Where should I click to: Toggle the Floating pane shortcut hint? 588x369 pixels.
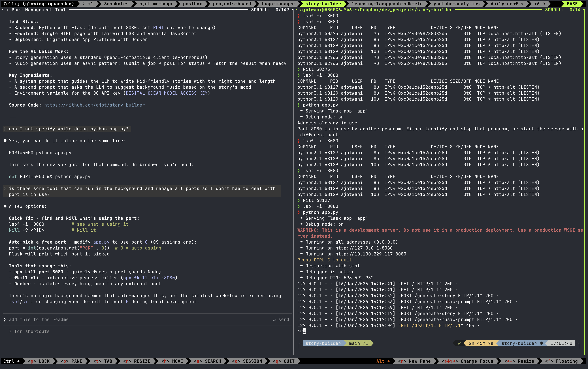tap(561, 361)
